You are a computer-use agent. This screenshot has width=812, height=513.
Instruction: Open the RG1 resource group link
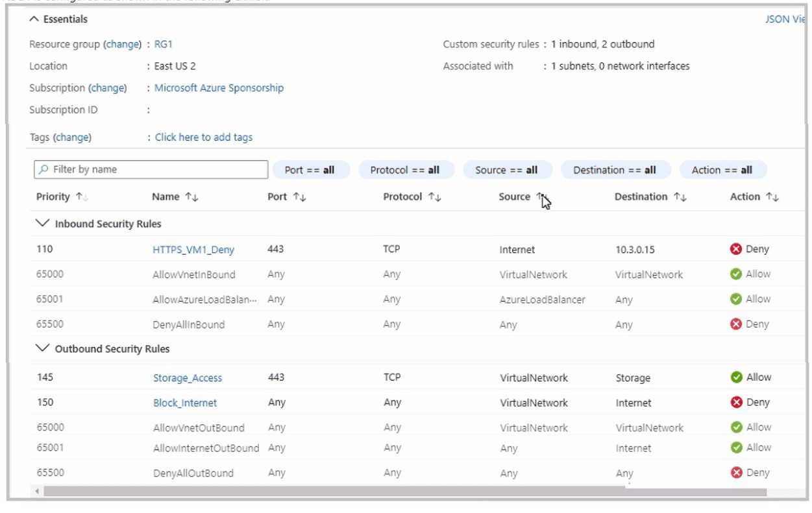point(164,45)
